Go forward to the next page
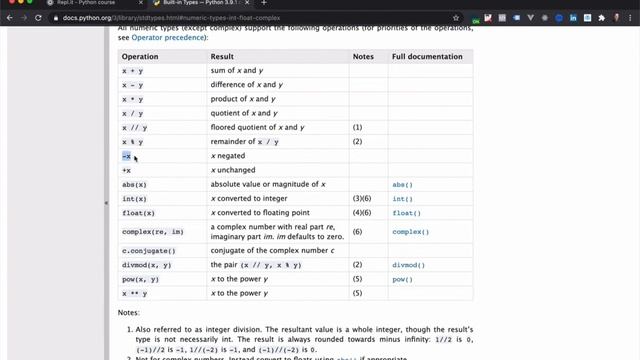The height and width of the screenshot is (360, 640). 24,18
